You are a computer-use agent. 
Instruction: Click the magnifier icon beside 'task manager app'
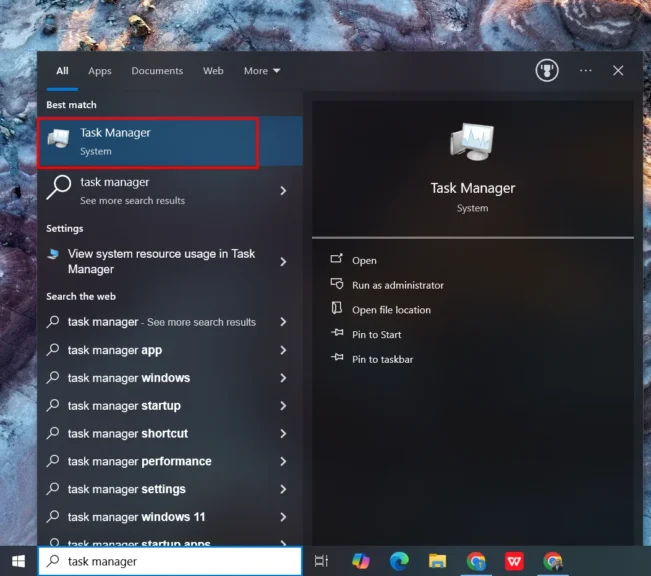coord(53,350)
